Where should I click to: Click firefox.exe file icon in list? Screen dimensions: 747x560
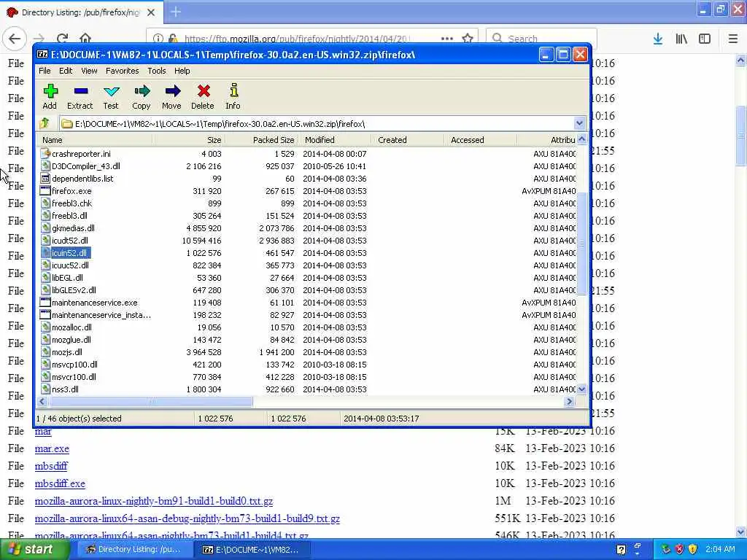tap(45, 191)
